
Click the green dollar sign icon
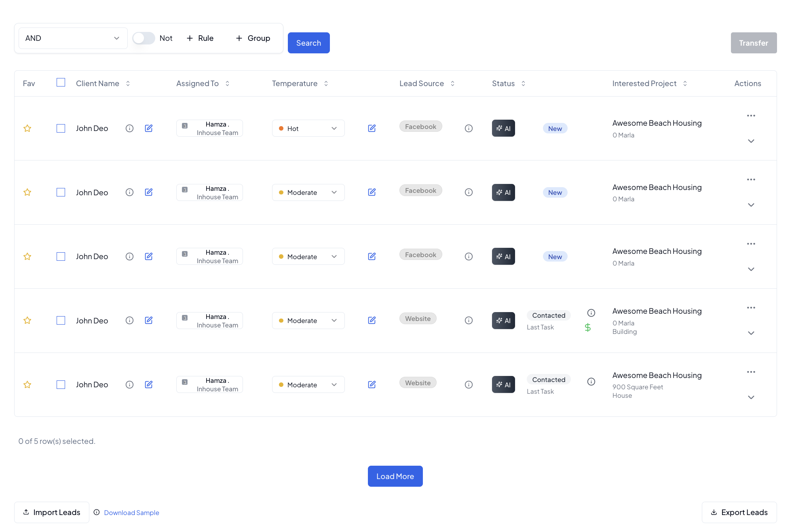point(588,327)
